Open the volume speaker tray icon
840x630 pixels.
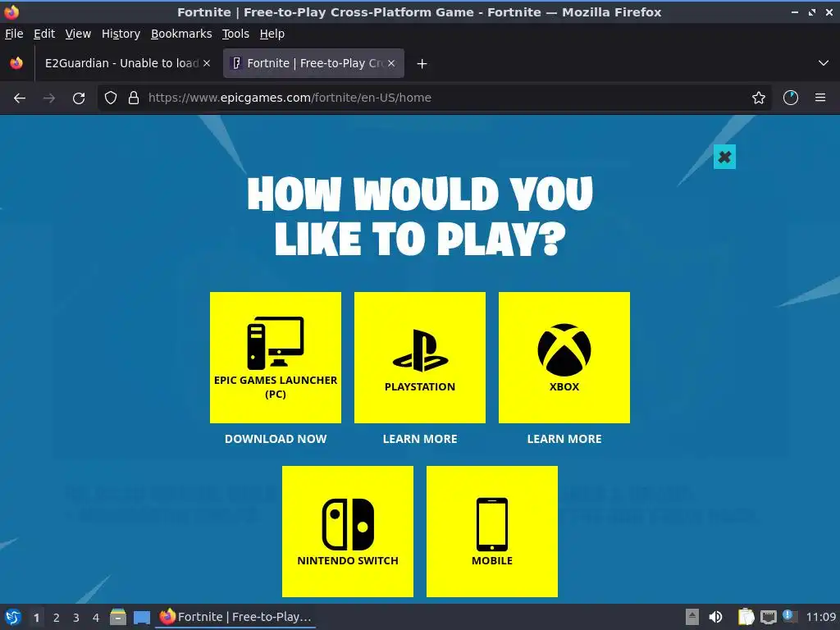(x=715, y=617)
